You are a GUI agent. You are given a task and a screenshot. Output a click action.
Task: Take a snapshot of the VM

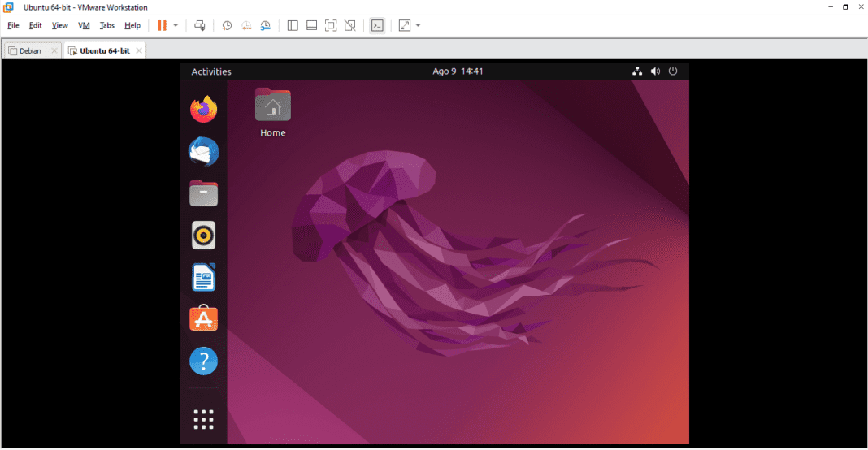click(x=227, y=25)
